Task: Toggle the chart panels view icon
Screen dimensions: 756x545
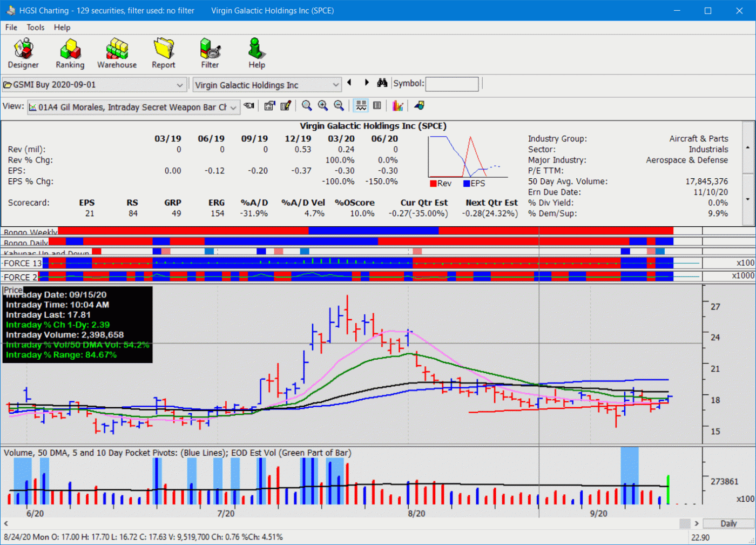Action: click(361, 106)
